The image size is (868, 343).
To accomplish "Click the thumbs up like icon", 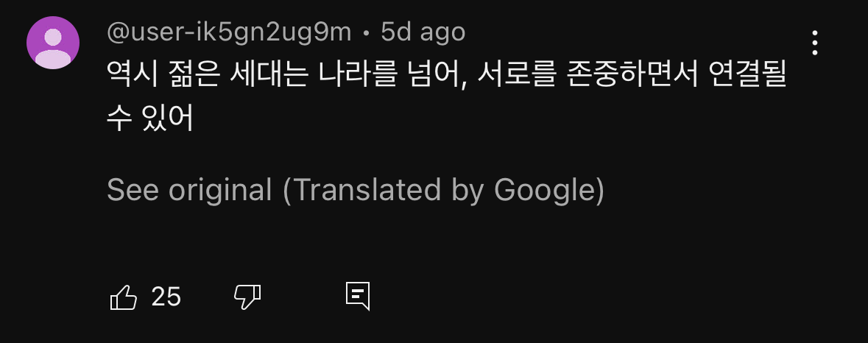I will [123, 297].
